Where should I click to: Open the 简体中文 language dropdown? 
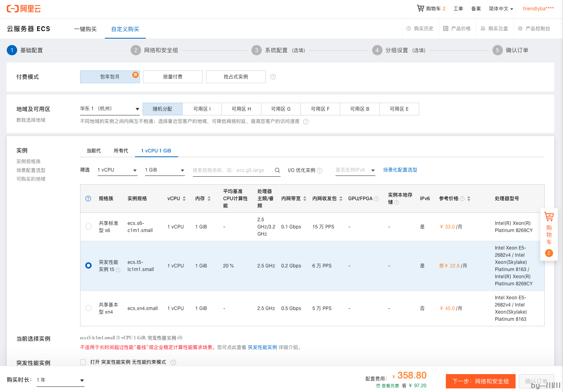501,9
